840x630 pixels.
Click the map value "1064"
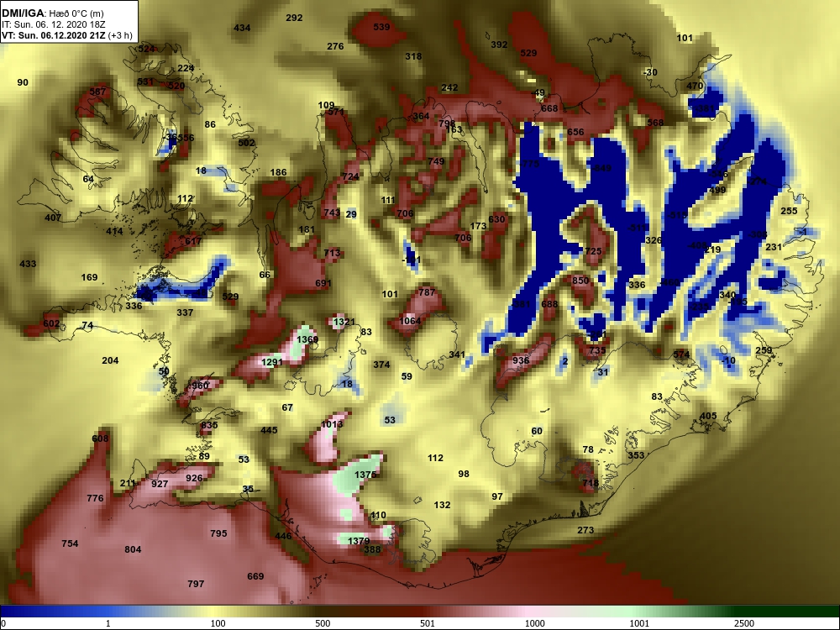click(410, 321)
